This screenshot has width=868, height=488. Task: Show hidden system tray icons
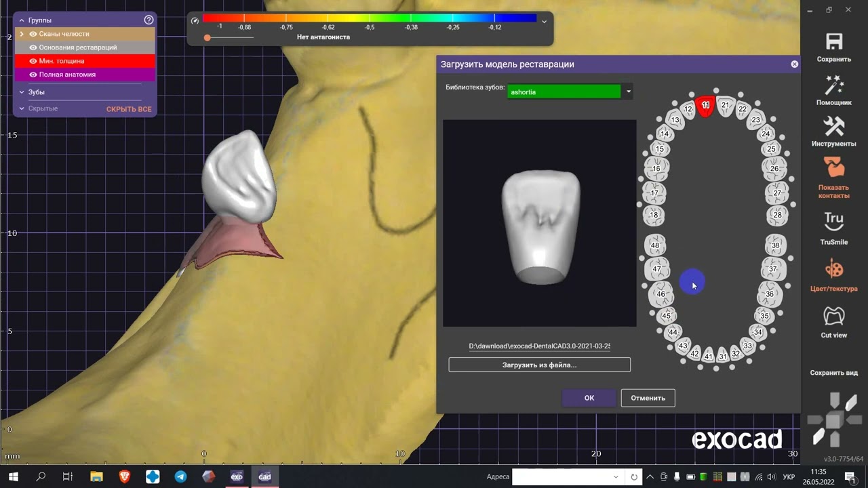650,476
